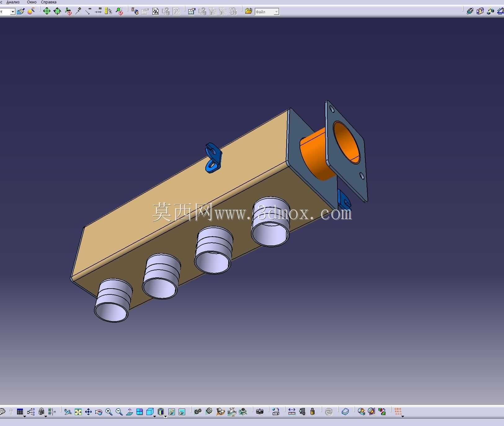Click the Normal View icon

coord(129,412)
